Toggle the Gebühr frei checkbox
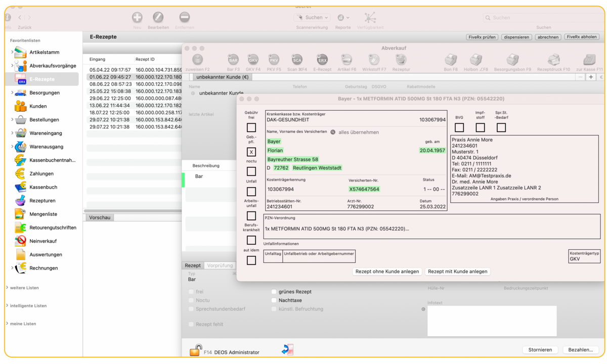This screenshot has width=607, height=364. (251, 127)
